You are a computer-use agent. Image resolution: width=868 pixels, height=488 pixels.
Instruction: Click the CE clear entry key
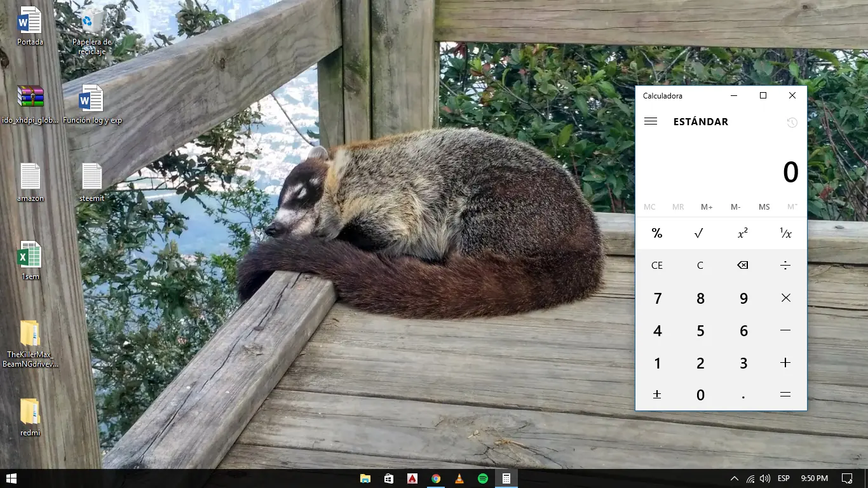tap(657, 265)
